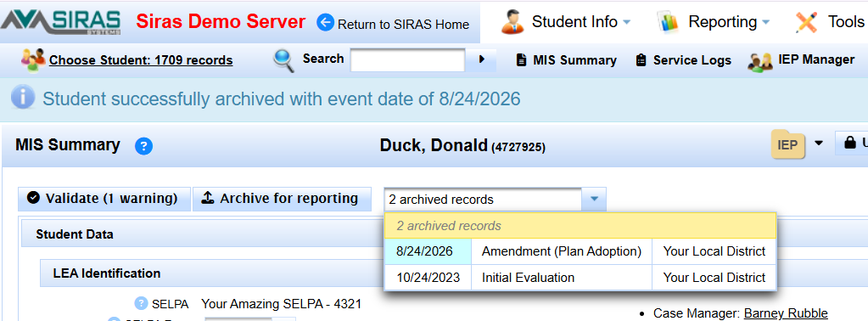This screenshot has width=868, height=321.
Task: Select the 8/24/2026 Amendment archived record
Action: tap(580, 251)
